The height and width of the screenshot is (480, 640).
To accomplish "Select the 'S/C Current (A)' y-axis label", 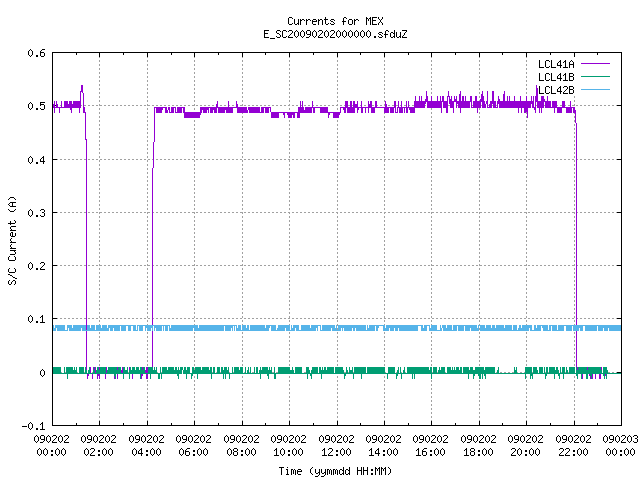I will point(12,241).
